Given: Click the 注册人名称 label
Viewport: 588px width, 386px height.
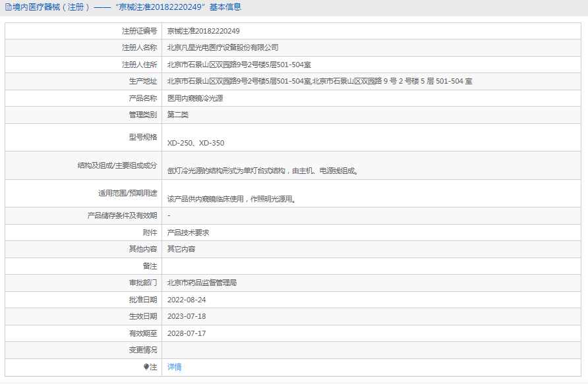Looking at the screenshot, I should point(140,47).
